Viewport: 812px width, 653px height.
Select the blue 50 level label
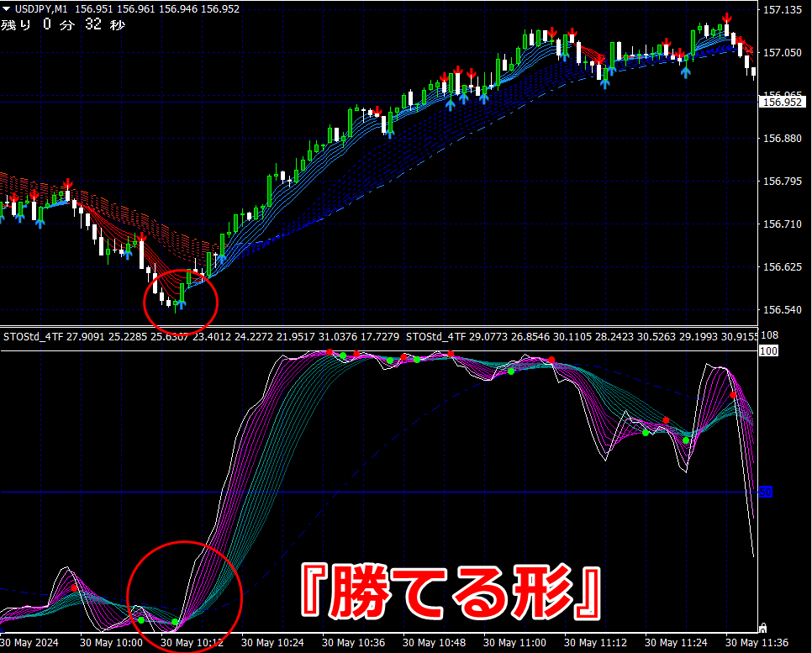766,492
